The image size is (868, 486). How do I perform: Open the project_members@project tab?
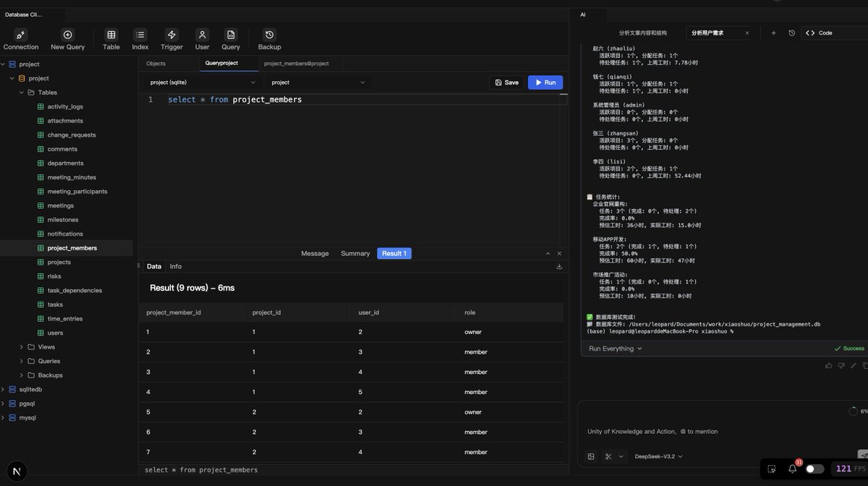click(x=297, y=64)
